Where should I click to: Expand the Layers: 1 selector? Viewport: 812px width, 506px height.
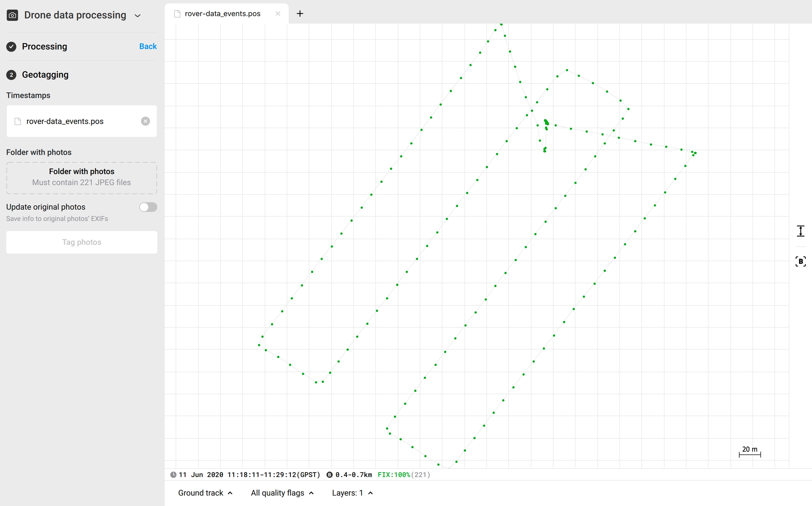pos(352,493)
